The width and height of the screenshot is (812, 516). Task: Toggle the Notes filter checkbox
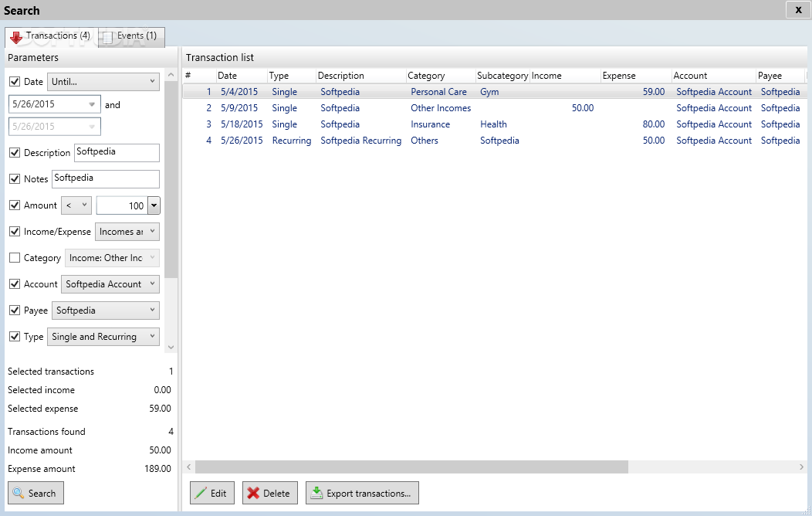click(x=15, y=179)
